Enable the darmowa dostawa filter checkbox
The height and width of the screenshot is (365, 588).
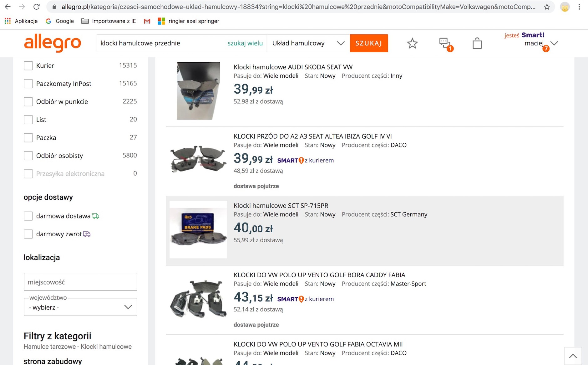tap(28, 216)
